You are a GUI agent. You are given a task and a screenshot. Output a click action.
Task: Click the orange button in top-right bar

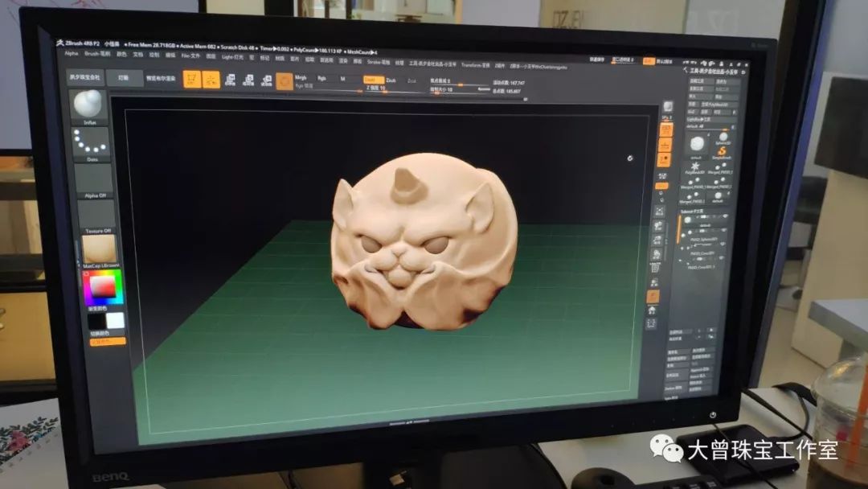point(649,61)
